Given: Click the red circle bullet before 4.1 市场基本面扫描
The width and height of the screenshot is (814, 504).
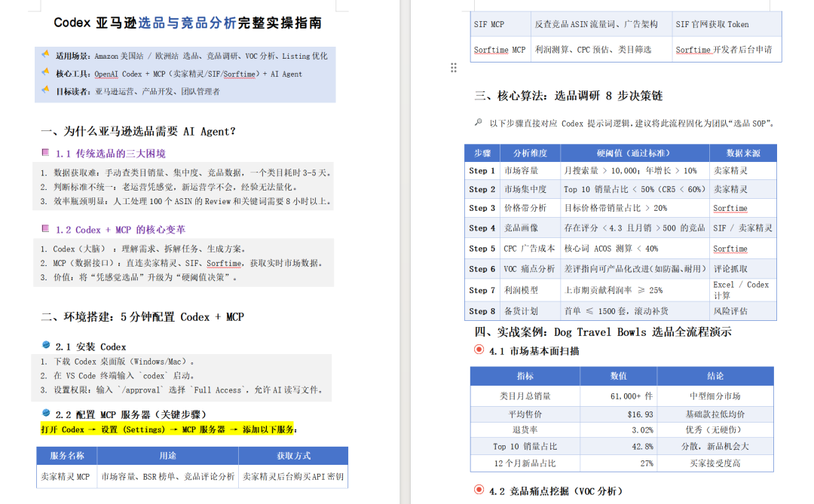Looking at the screenshot, I should (x=479, y=350).
